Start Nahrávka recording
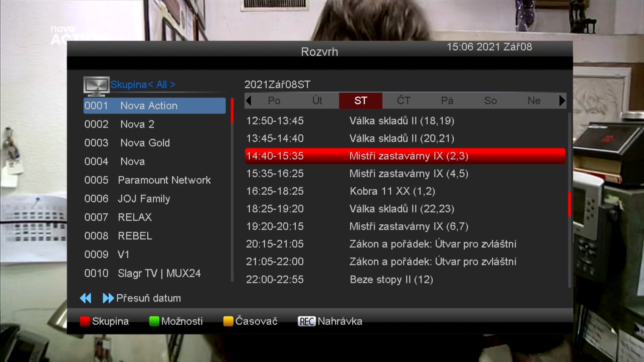 click(x=340, y=321)
